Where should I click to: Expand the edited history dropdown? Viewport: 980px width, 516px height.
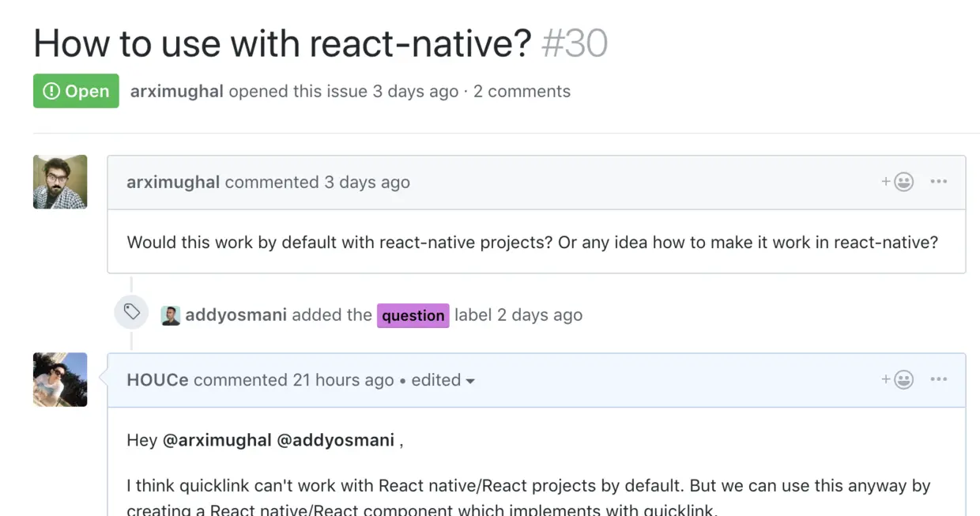point(443,380)
